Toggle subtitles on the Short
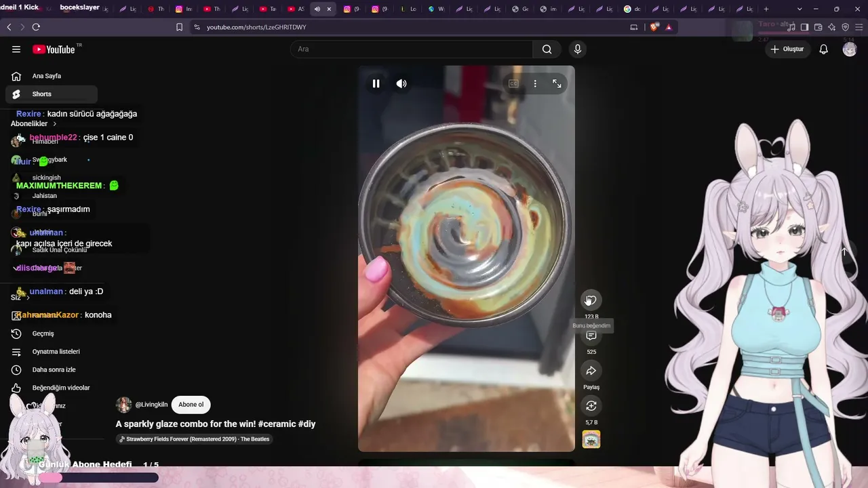 pyautogui.click(x=513, y=83)
